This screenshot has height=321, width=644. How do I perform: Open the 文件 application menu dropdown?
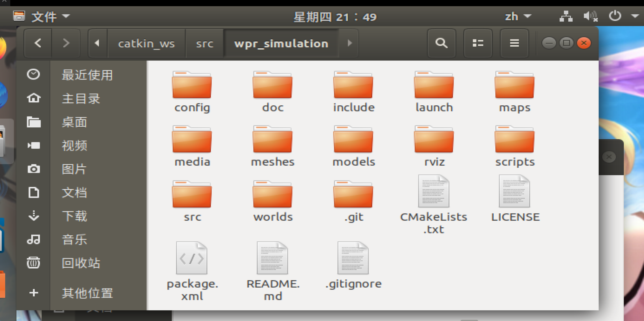50,17
